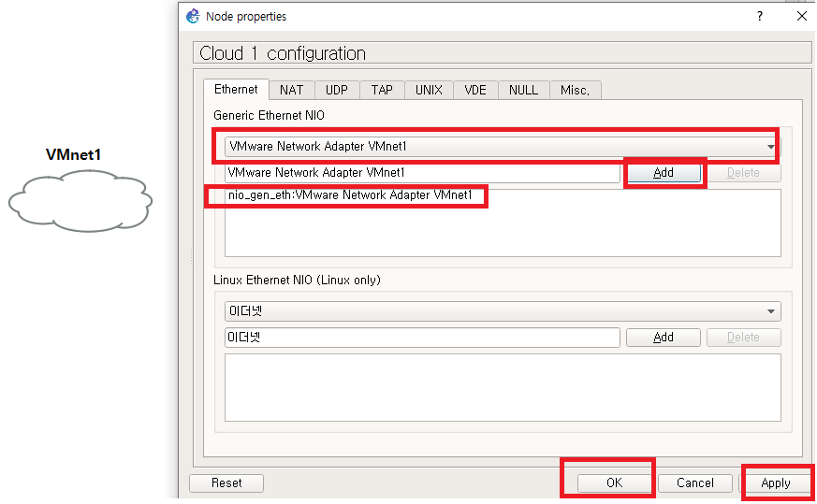Viewport: 817px width, 504px height.
Task: Click the Generic Ethernet NIO text field
Action: (422, 172)
